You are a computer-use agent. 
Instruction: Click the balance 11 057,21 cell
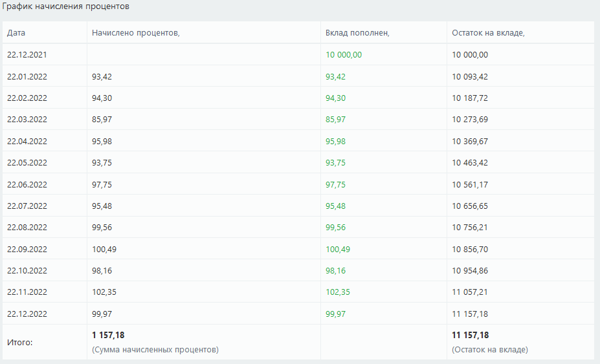click(x=470, y=292)
